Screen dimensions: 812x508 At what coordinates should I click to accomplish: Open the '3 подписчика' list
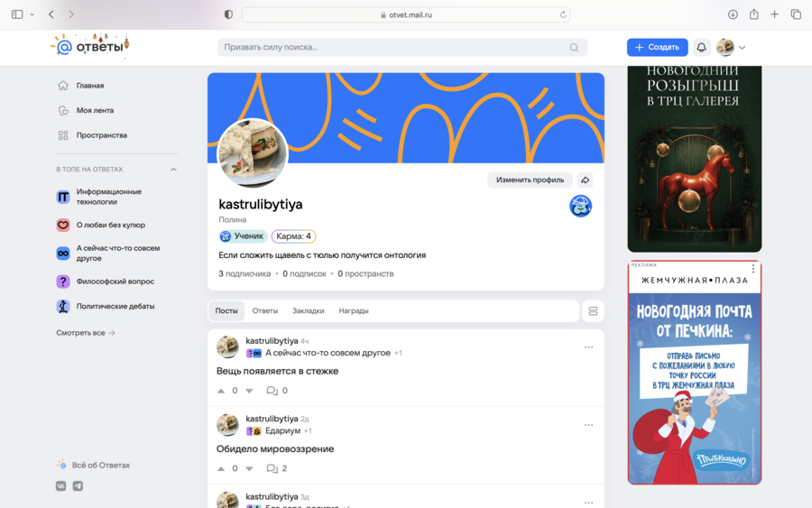(x=245, y=274)
